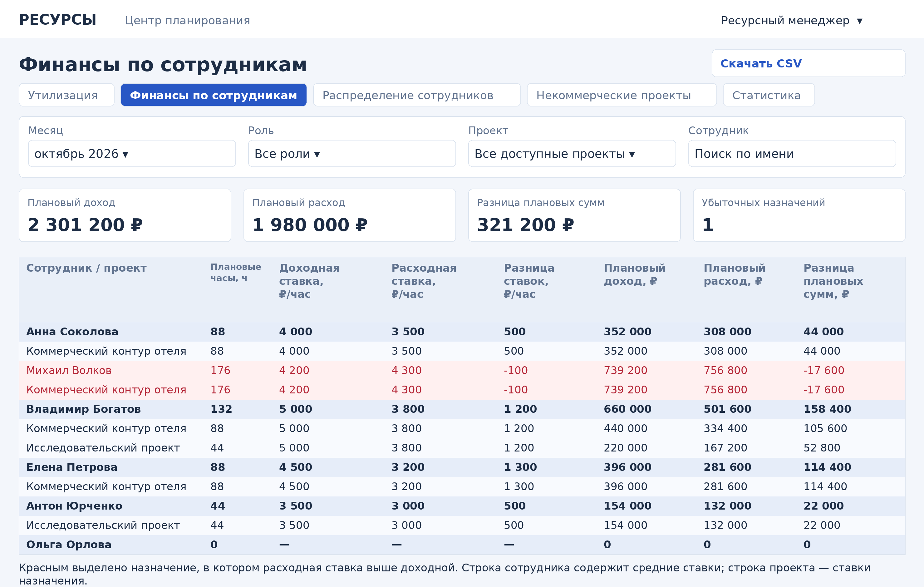
Task: Expand the Месяц dropdown октябрь 2026
Action: (132, 154)
